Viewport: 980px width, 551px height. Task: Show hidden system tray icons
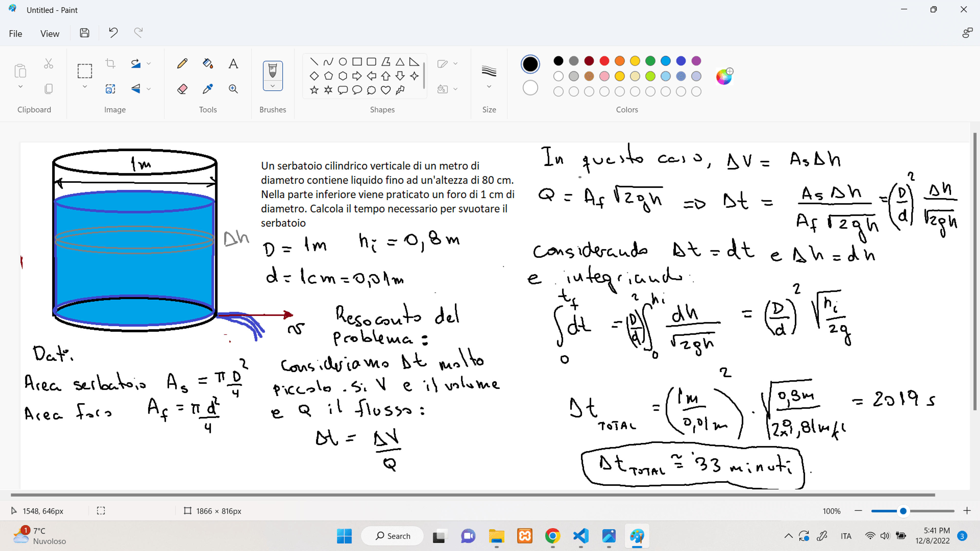pos(788,536)
